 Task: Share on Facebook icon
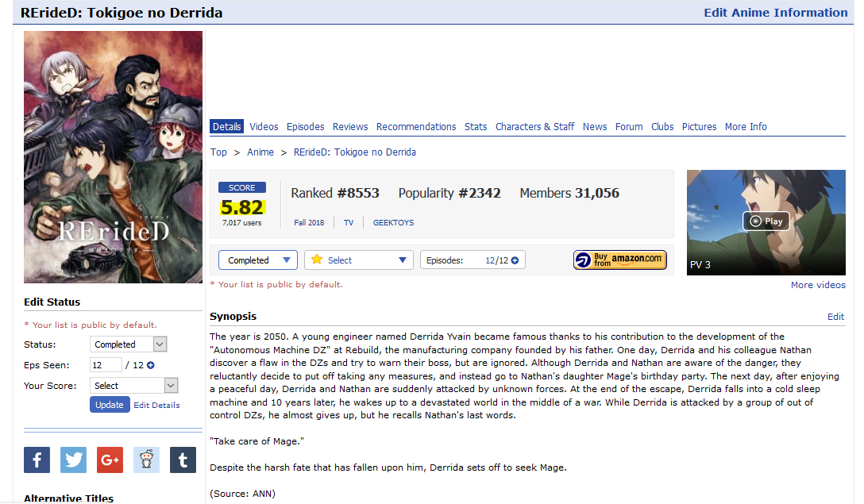[x=37, y=460]
